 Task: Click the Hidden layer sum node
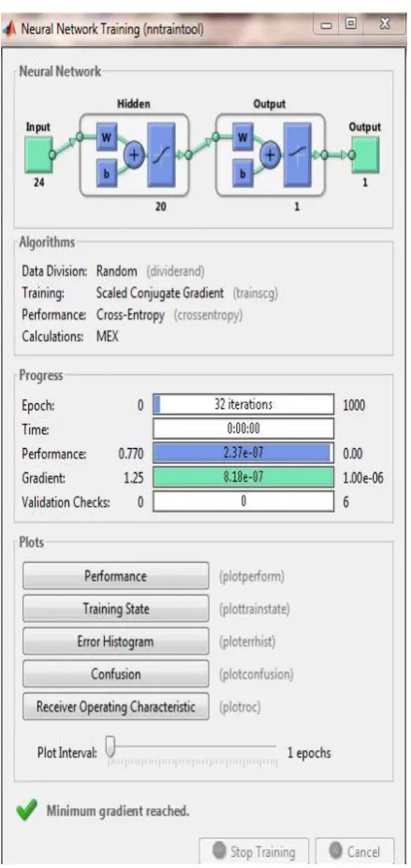point(133,155)
